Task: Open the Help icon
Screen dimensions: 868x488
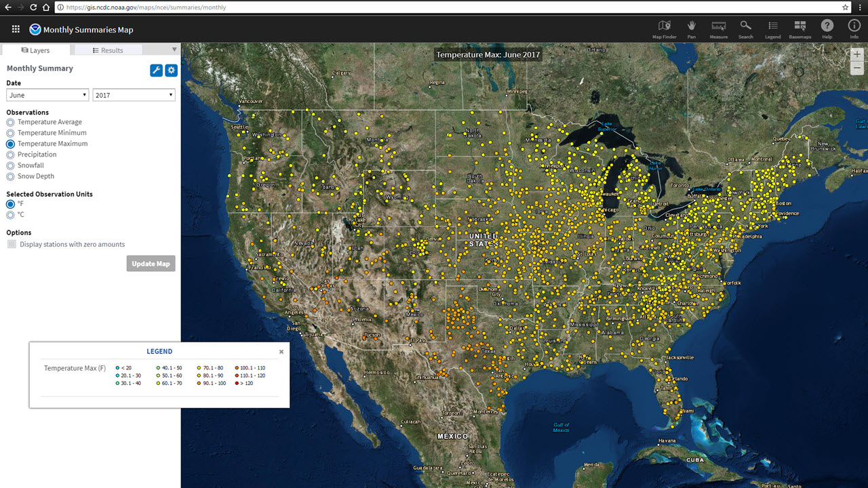Action: 827,28
